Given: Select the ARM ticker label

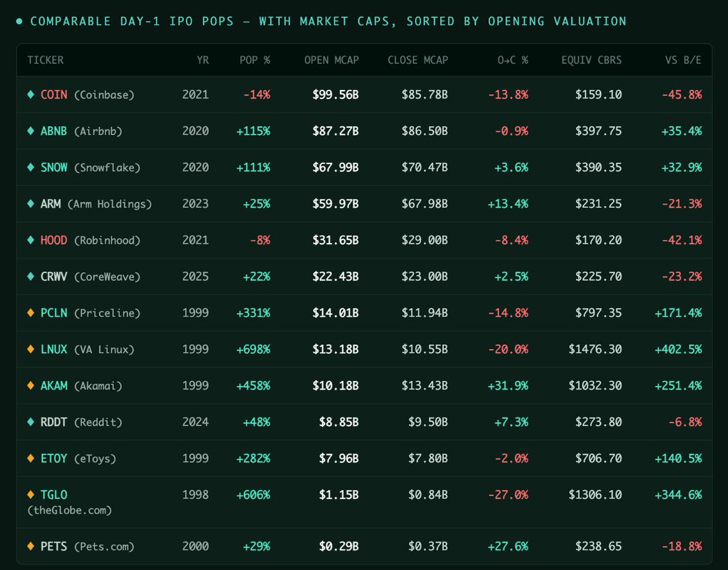Looking at the screenshot, I should (x=50, y=204).
